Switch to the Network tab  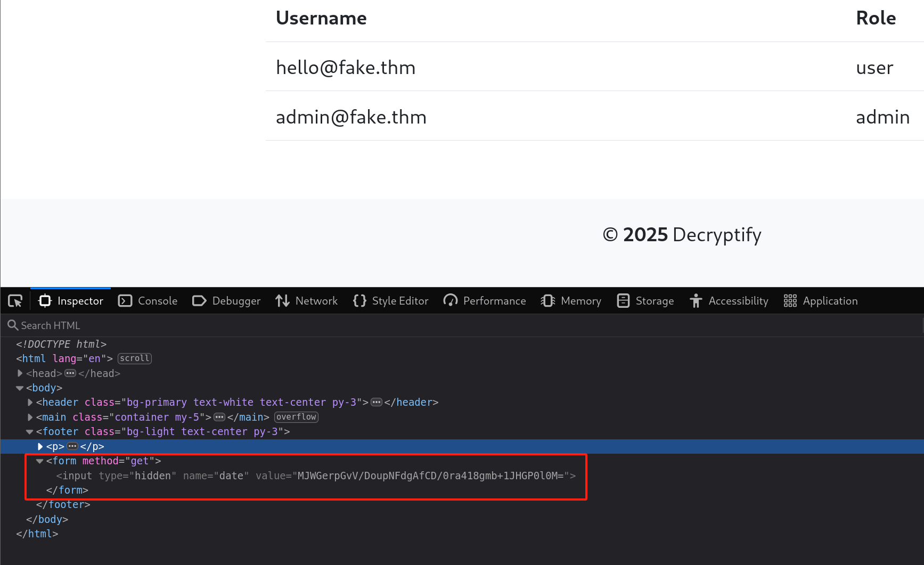tap(307, 300)
